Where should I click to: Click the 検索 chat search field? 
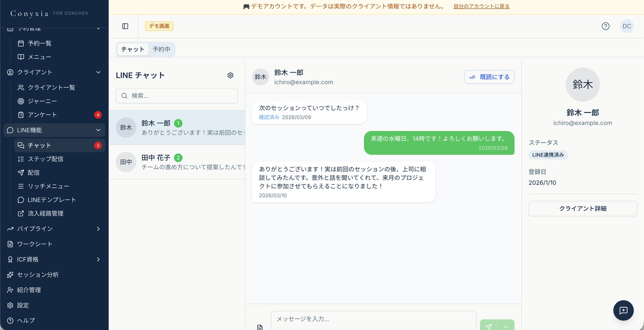click(x=177, y=96)
